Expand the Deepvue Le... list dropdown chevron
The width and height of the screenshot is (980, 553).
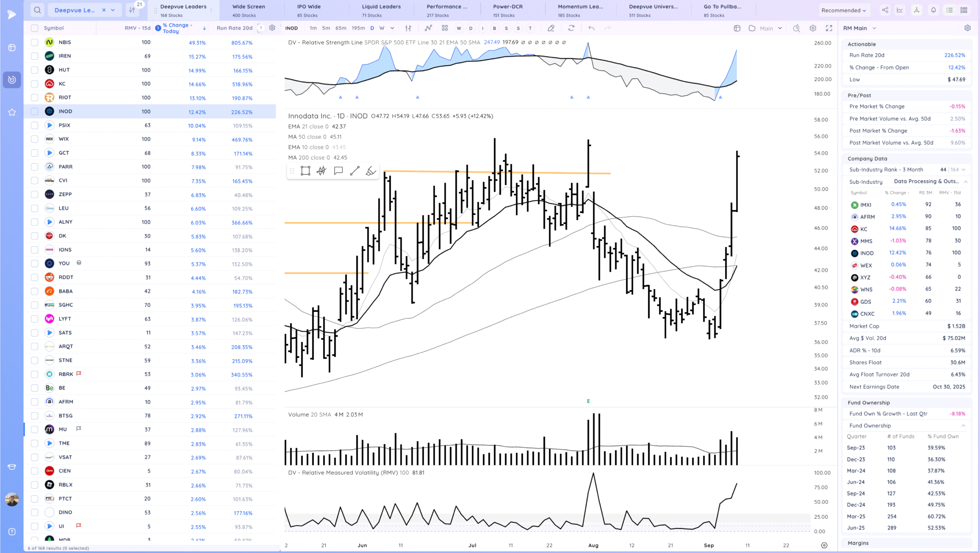(x=113, y=10)
